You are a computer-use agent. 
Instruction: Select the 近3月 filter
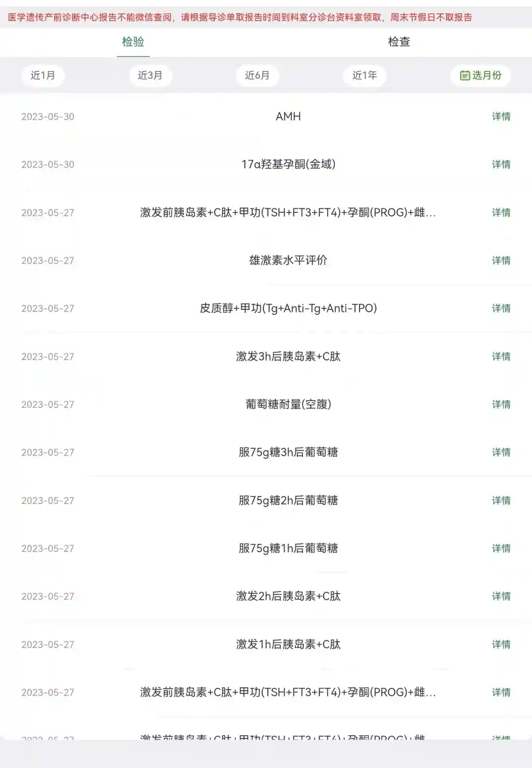pyautogui.click(x=150, y=75)
